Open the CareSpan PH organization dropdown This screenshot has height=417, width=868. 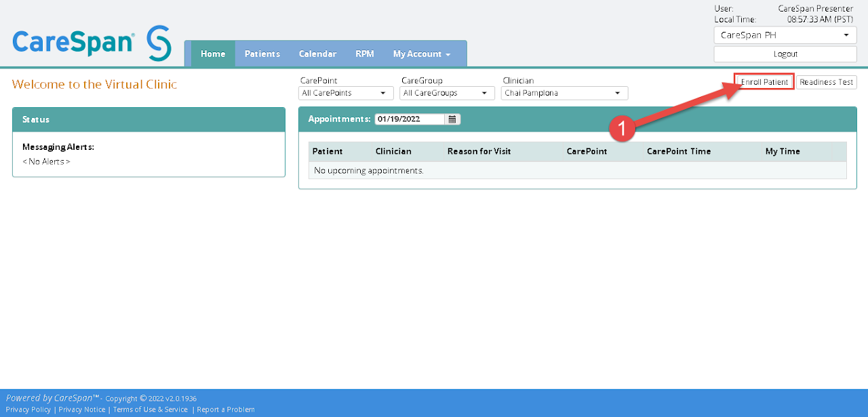tap(785, 35)
